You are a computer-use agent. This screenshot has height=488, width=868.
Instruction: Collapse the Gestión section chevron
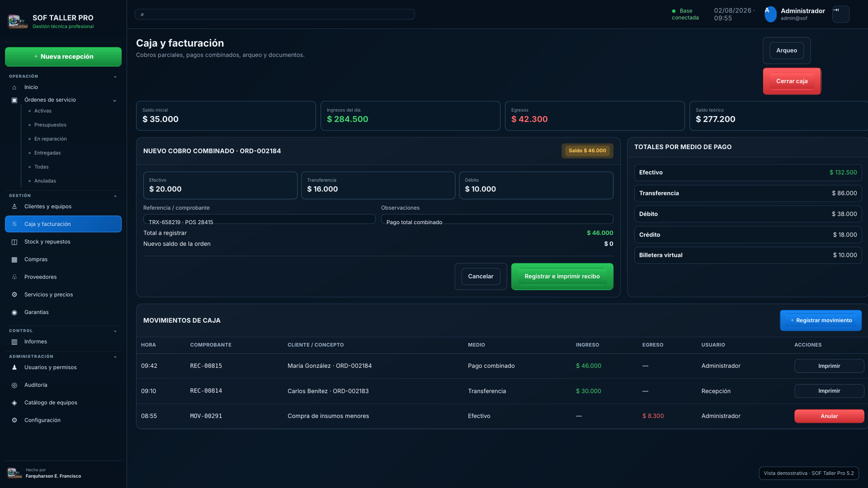coord(115,196)
